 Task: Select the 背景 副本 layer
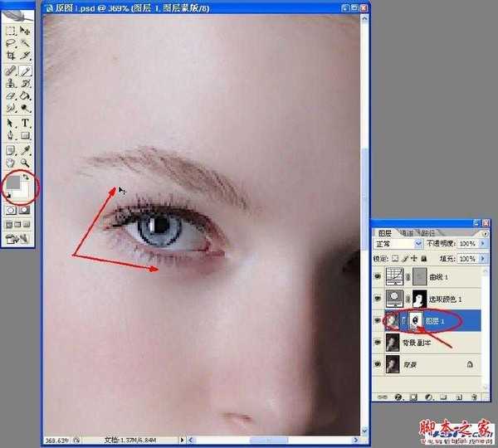coord(432,343)
